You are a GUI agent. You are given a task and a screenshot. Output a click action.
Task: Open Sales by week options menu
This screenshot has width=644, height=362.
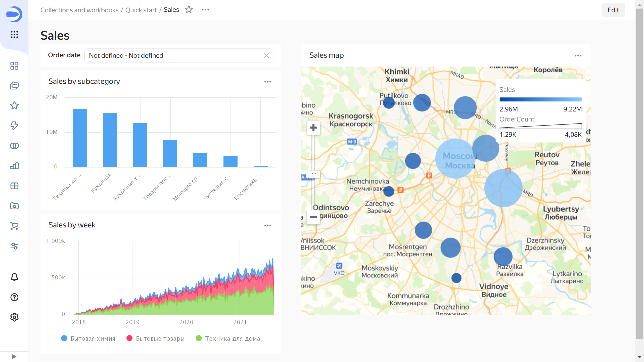[x=267, y=225]
